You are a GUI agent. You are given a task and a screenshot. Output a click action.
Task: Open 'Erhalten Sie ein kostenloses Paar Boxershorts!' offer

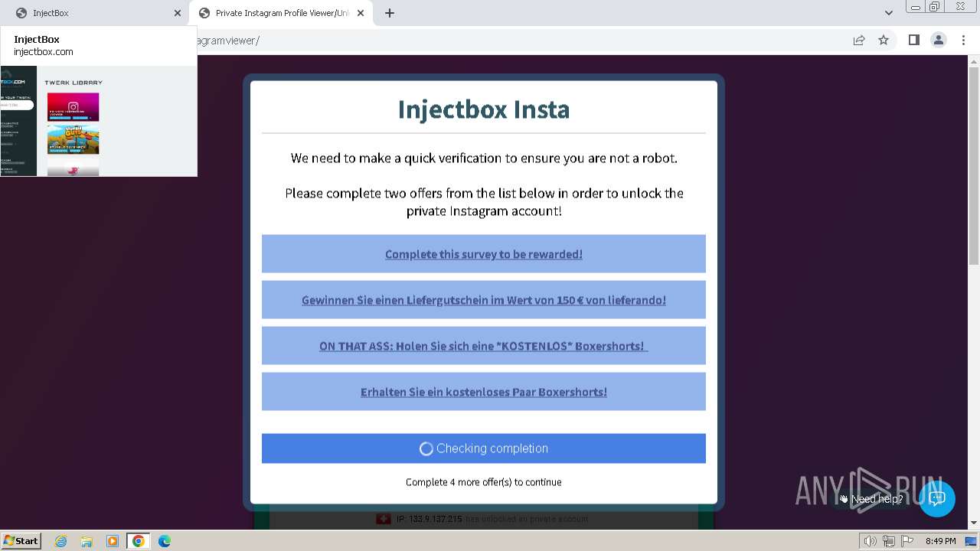(x=484, y=392)
